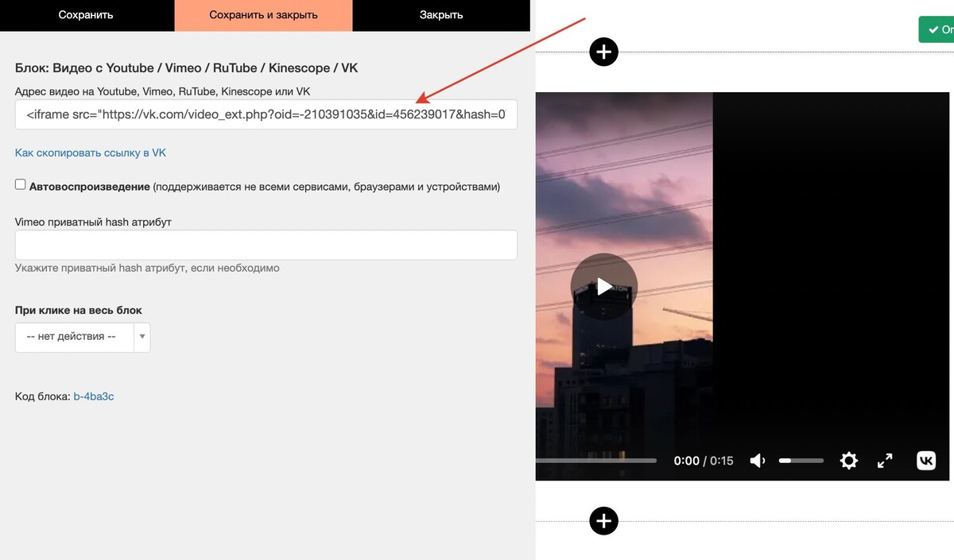Open block code link b-4ba3c
This screenshot has height=560, width=954.
point(94,396)
